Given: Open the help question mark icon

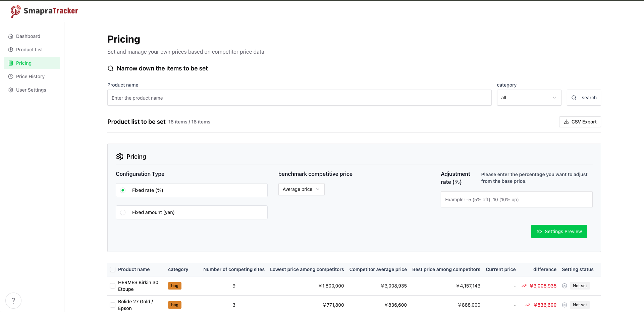Looking at the screenshot, I should [x=13, y=301].
